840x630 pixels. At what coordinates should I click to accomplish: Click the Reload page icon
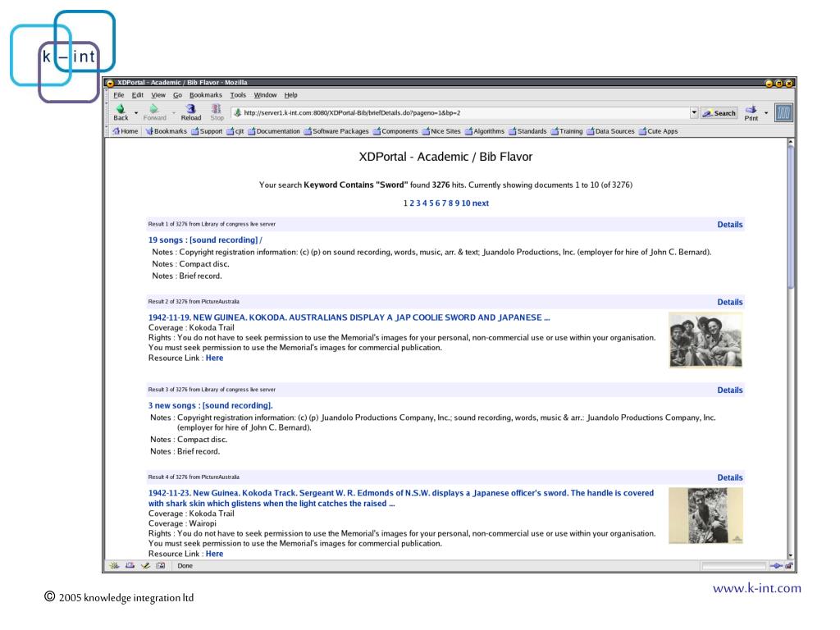click(x=190, y=112)
